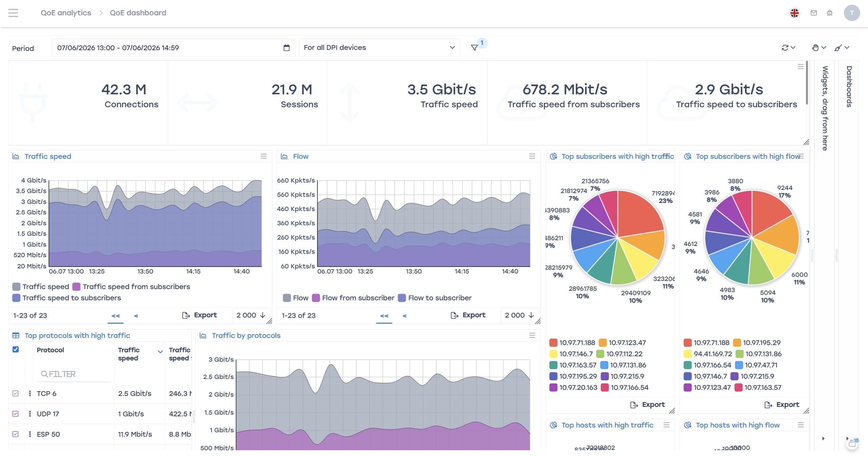Click 94.41.169.72 yellow legend swatch
The width and height of the screenshot is (868, 456).
coord(688,354)
